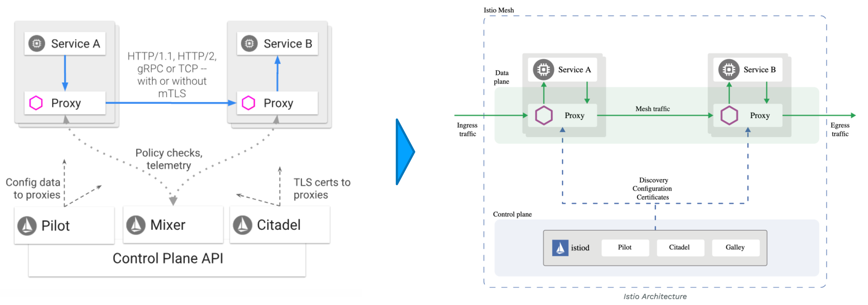Click Service A chip icon inside Istio Mesh

pyautogui.click(x=543, y=70)
